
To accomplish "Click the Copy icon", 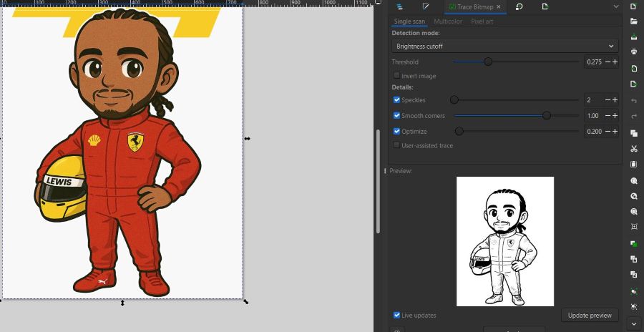I will 634,133.
